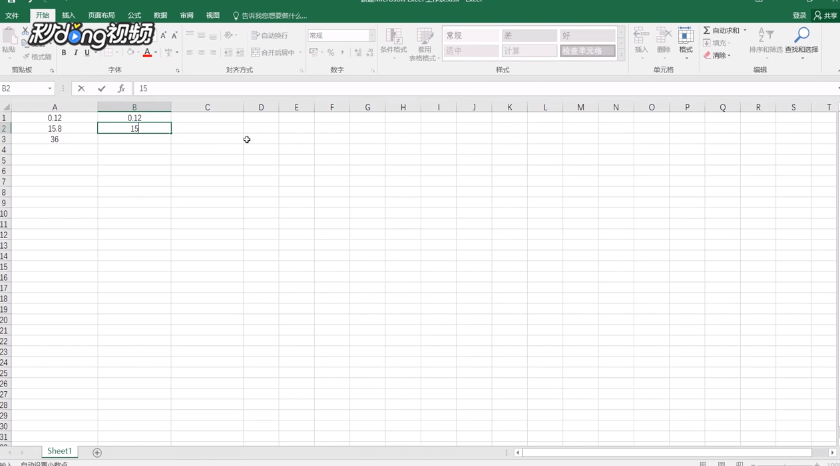Click the increase decimal icon
This screenshot has width=840, height=466.
click(x=358, y=52)
